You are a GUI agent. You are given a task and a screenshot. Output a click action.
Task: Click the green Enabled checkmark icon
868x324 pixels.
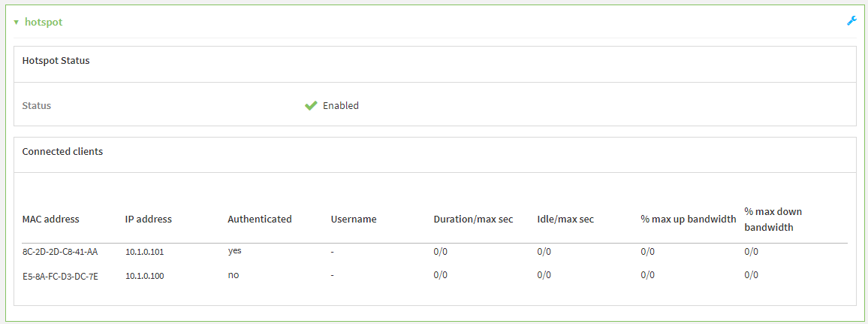coord(311,106)
